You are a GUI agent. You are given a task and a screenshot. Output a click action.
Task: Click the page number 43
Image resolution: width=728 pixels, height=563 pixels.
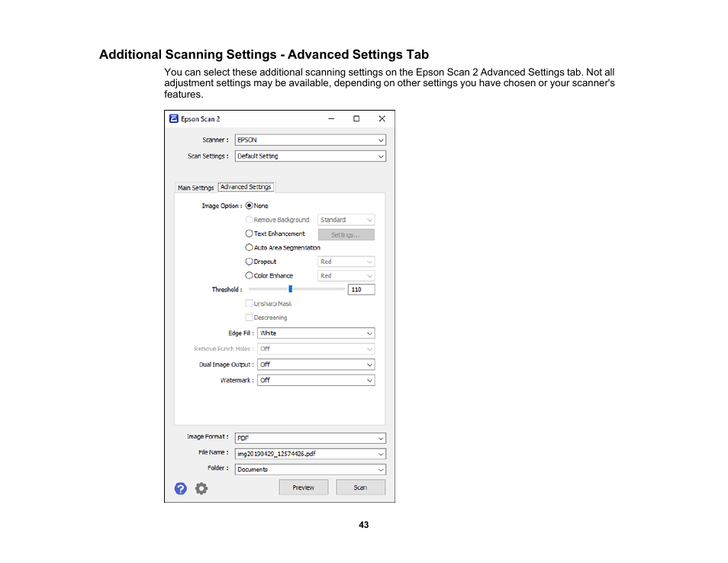363,525
